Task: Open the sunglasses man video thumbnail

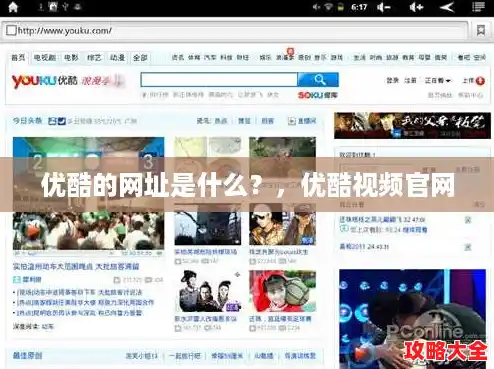Action: (282, 224)
